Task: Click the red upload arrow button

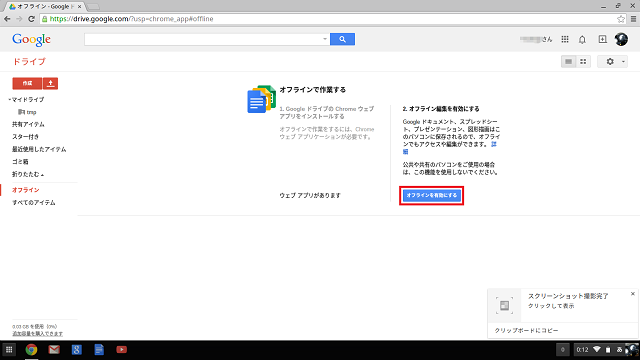Action: [50, 83]
